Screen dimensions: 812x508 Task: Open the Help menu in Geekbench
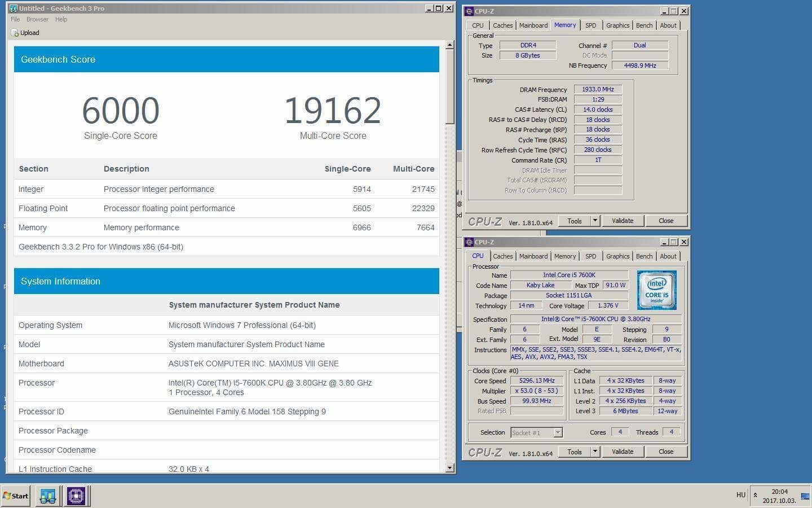point(61,19)
